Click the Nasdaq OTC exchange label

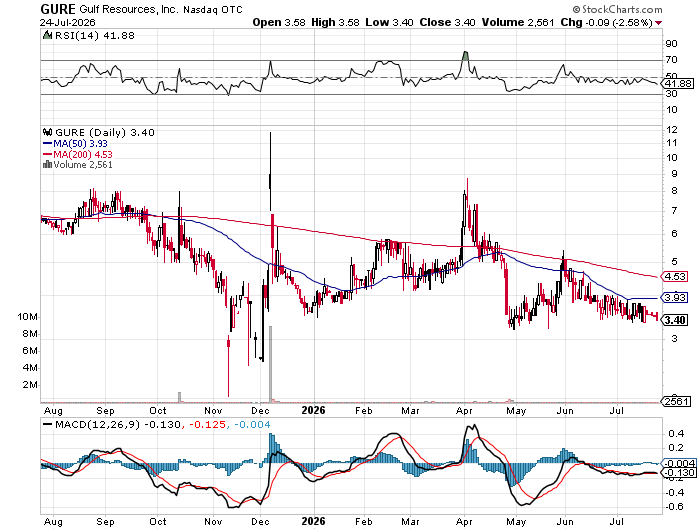[212, 9]
